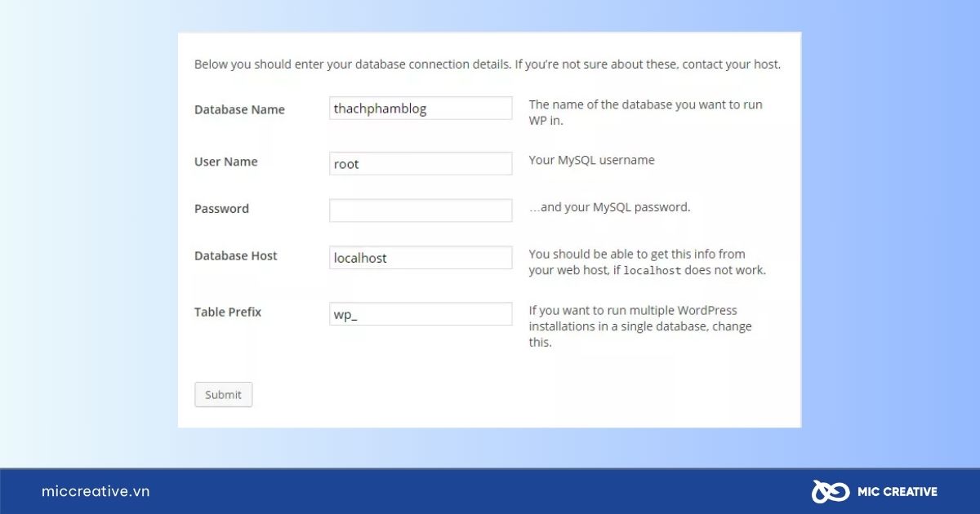
Task: Click the User Name field containing root
Action: coord(421,163)
